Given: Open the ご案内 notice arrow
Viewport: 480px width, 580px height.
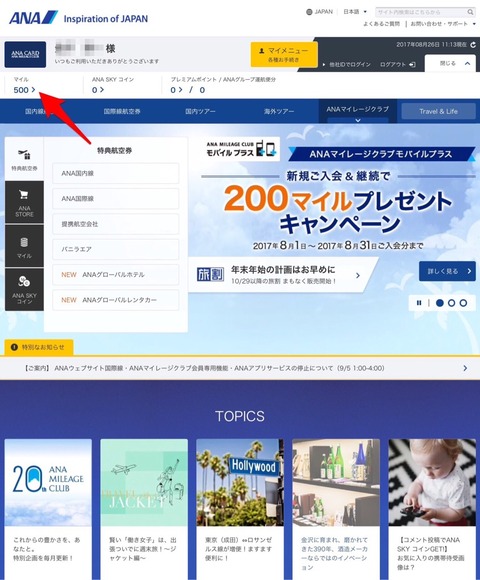Looking at the screenshot, I should coord(465,368).
